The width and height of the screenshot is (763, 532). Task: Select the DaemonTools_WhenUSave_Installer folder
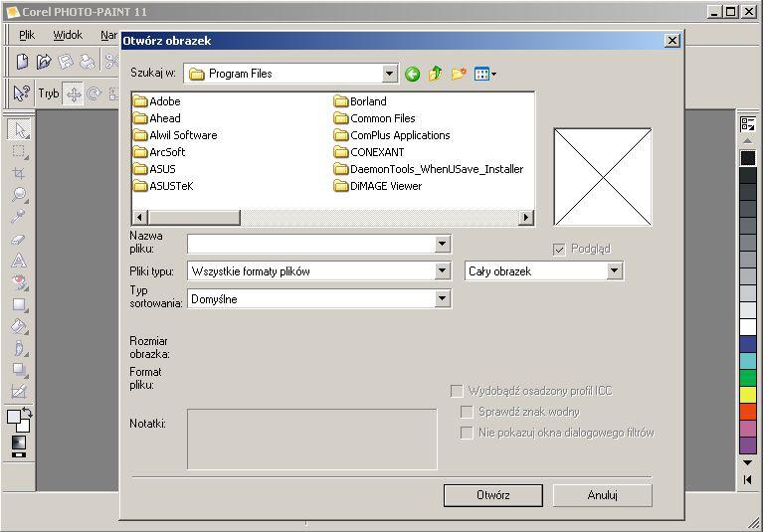tap(429, 169)
